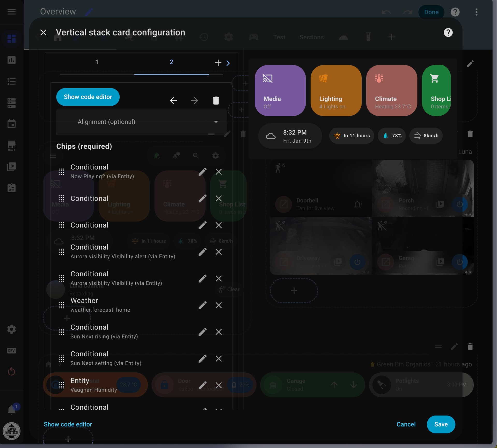Viewport: 497px width, 448px height.
Task: Delete the current card with trash icon
Action: tap(216, 100)
